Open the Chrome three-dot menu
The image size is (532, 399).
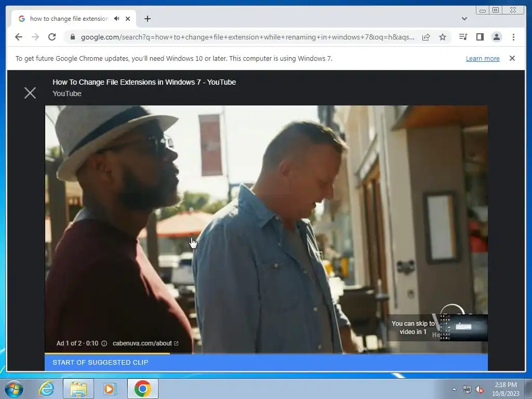(513, 37)
